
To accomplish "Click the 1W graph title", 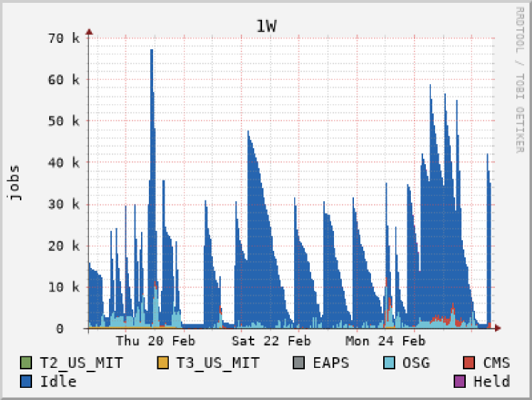I will click(266, 26).
